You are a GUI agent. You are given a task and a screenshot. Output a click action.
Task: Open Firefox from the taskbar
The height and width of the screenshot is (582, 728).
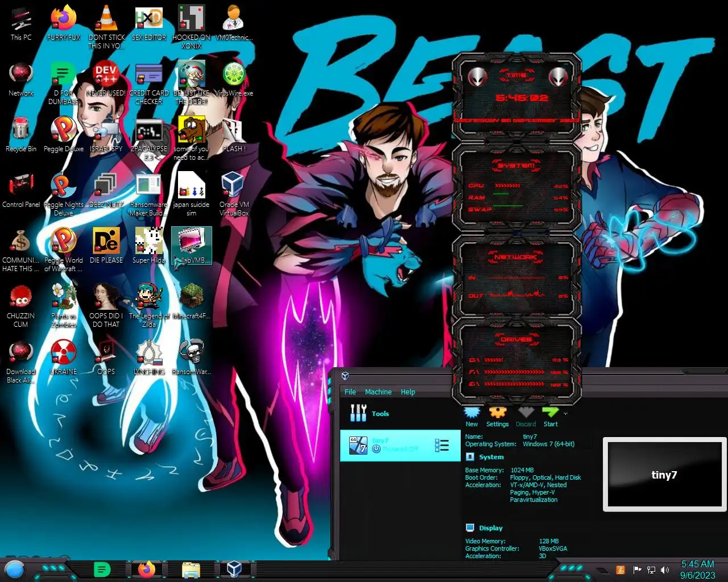click(147, 569)
